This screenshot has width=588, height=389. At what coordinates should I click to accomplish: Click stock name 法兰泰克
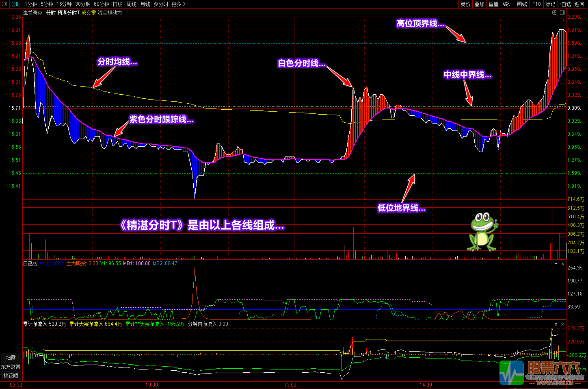point(32,13)
